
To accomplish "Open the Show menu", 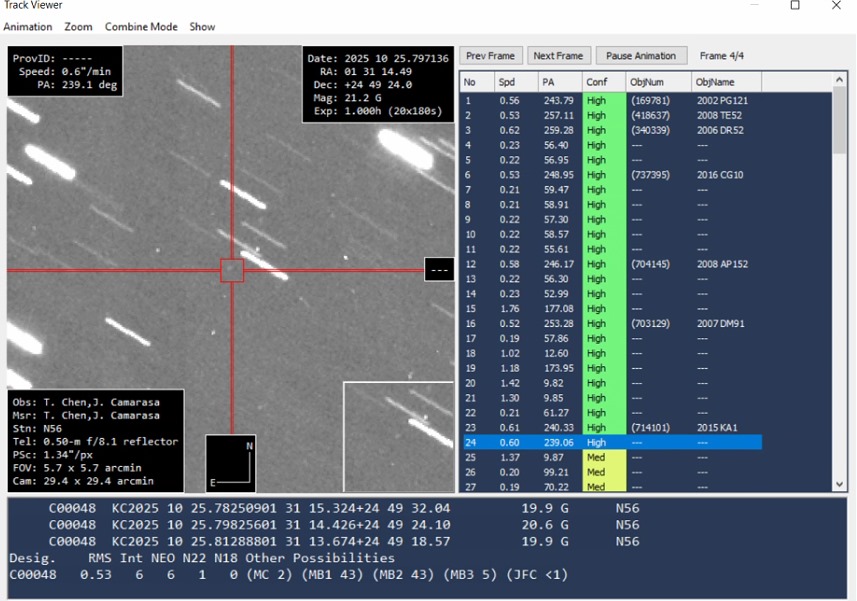I will click(x=202, y=27).
